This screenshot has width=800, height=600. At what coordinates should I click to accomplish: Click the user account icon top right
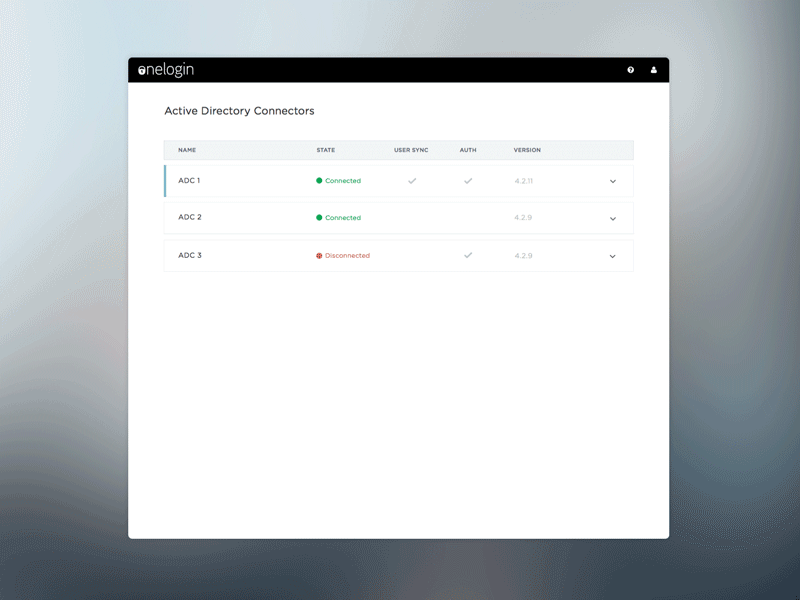point(654,70)
